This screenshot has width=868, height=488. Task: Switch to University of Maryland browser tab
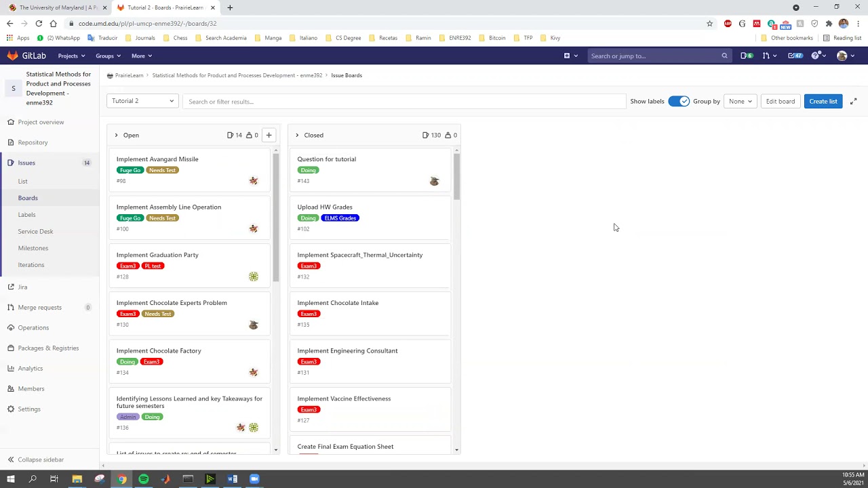pos(57,7)
